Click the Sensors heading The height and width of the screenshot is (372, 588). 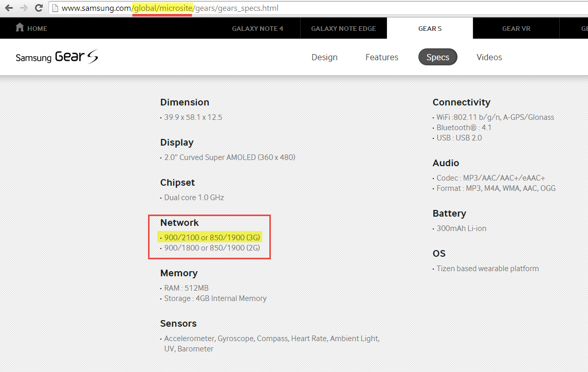pos(178,323)
